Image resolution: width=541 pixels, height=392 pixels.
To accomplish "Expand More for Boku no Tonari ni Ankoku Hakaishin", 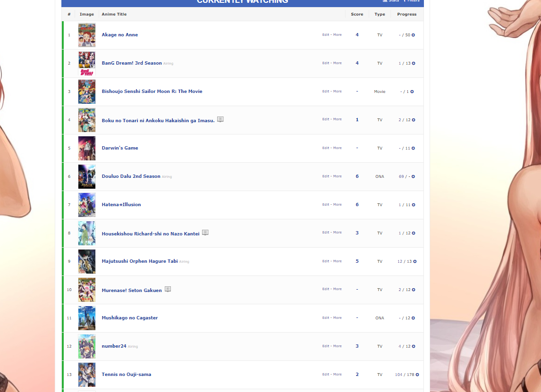I will 338,119.
